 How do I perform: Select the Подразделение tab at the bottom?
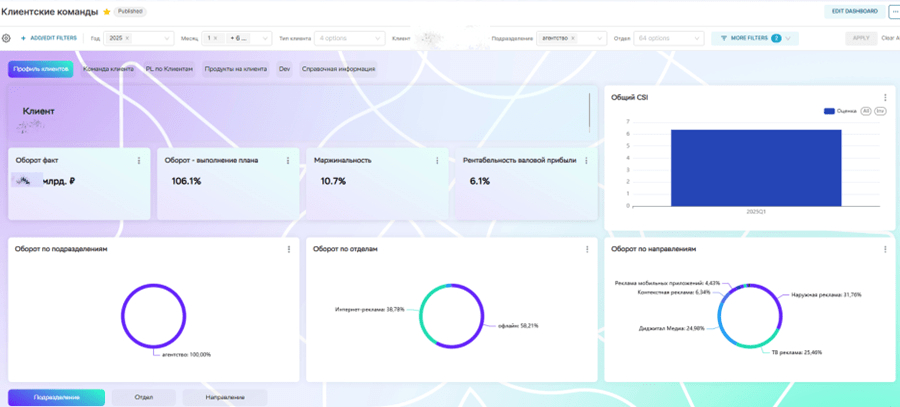click(x=56, y=397)
